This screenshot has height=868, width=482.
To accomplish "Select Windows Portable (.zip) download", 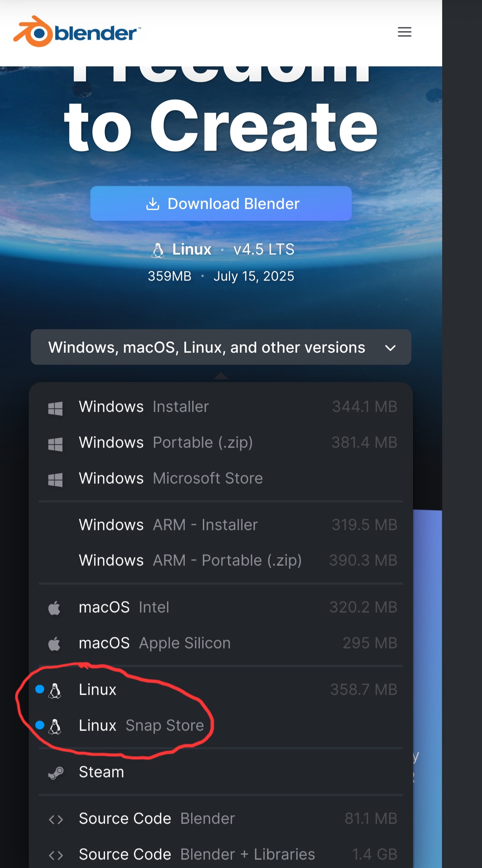I will tap(221, 442).
